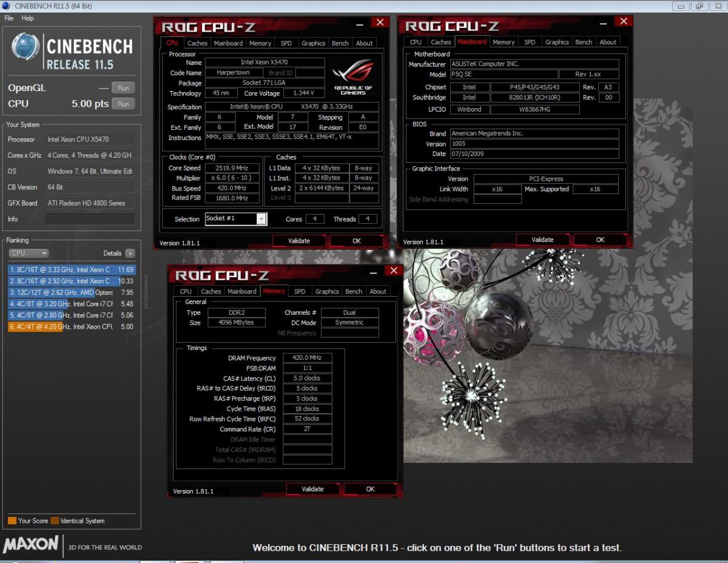Switch to Mainboard tab in CPU window

click(228, 43)
